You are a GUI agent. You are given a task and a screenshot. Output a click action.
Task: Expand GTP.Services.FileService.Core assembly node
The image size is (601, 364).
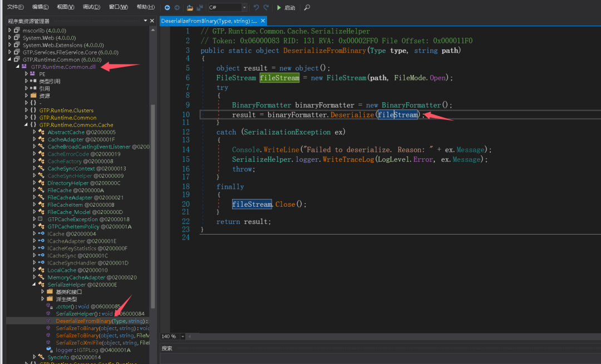(9, 52)
